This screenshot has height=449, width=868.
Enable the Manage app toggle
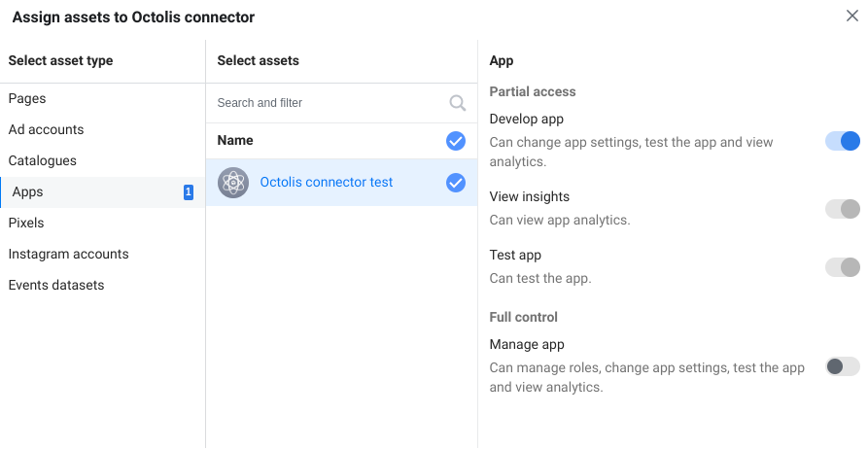click(x=843, y=366)
